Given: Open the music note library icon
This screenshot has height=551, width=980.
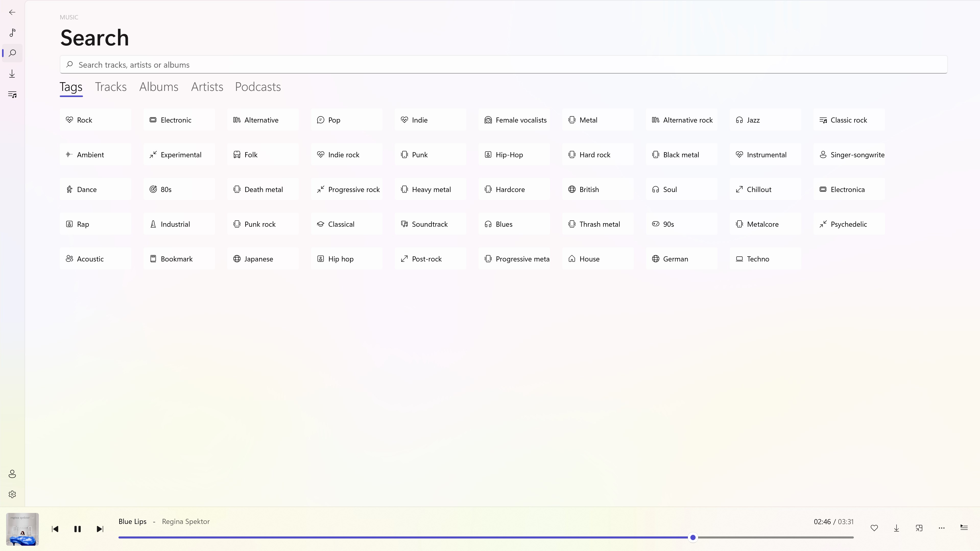Looking at the screenshot, I should [12, 32].
